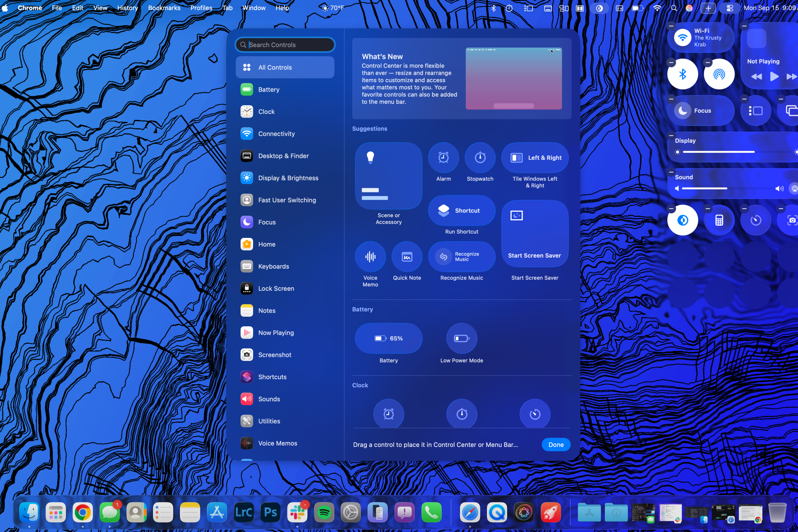The image size is (798, 532).
Task: Open the Display & Brightness category
Action: 288,178
